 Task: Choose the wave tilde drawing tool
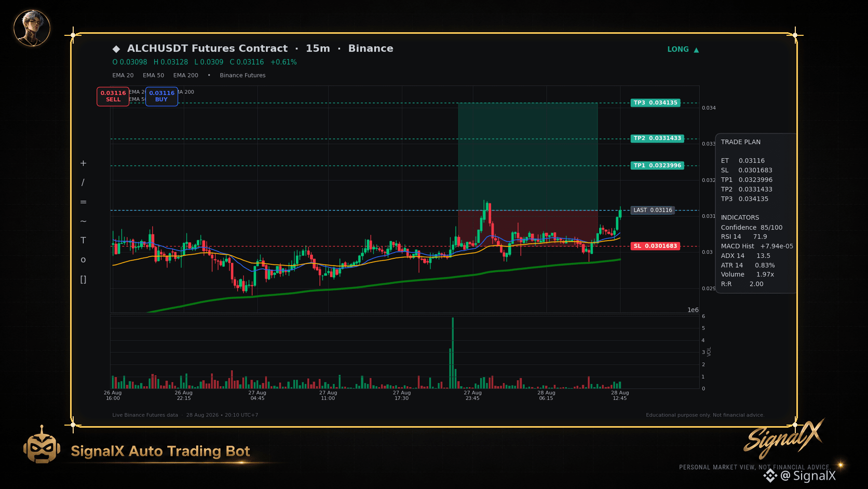83,221
